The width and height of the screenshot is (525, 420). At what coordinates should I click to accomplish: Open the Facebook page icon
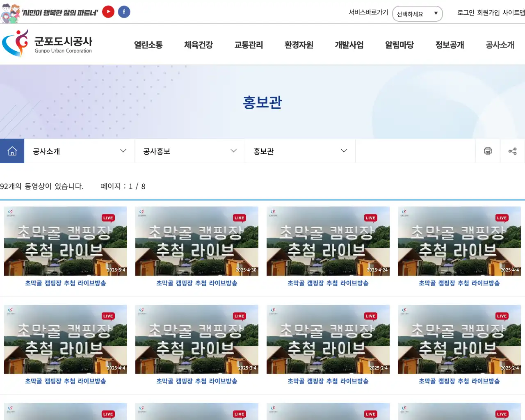pyautogui.click(x=124, y=12)
